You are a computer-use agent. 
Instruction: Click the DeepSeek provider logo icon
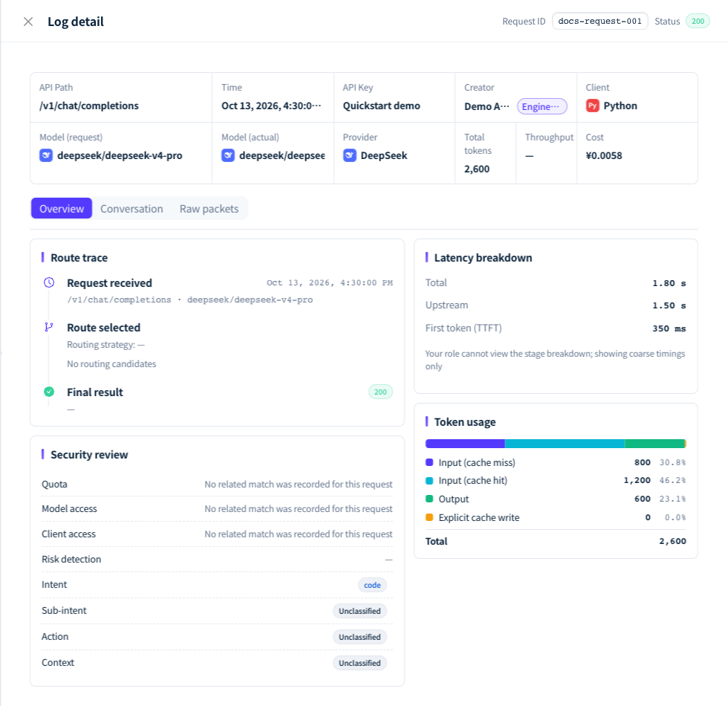click(x=350, y=155)
